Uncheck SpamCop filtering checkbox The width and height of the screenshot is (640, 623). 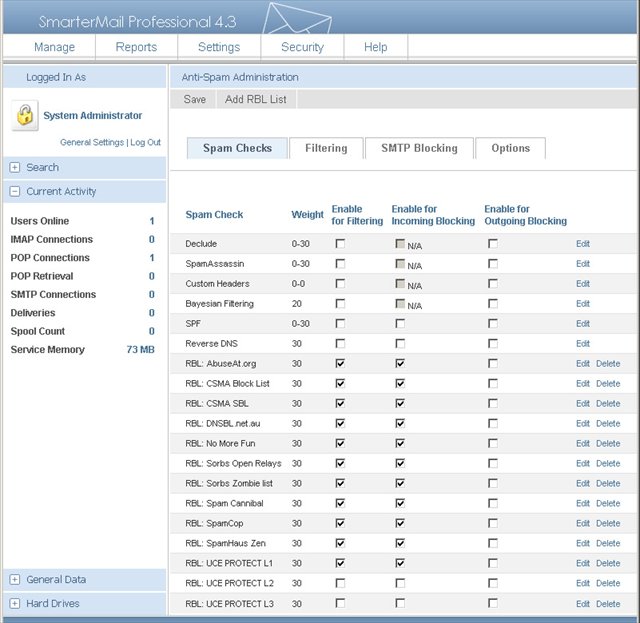(x=340, y=523)
